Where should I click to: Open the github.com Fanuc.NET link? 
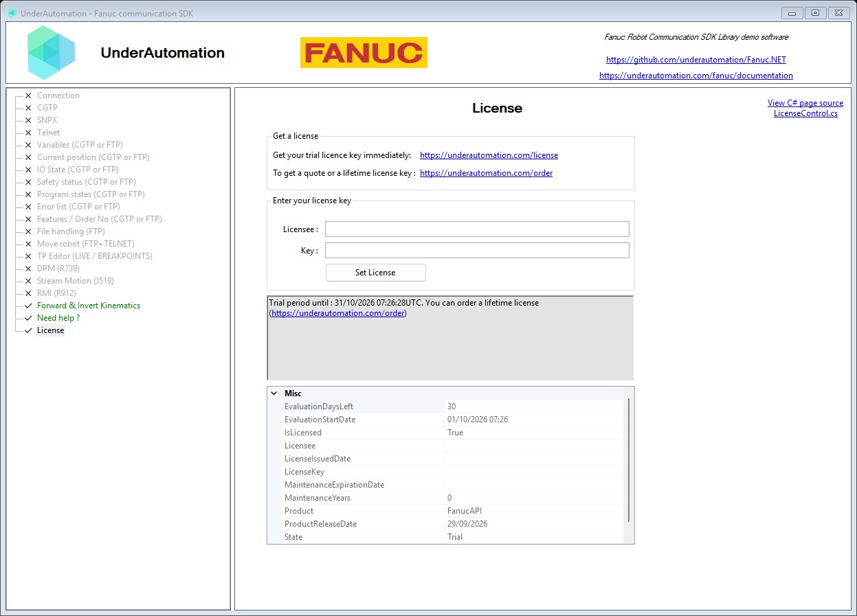pos(696,60)
